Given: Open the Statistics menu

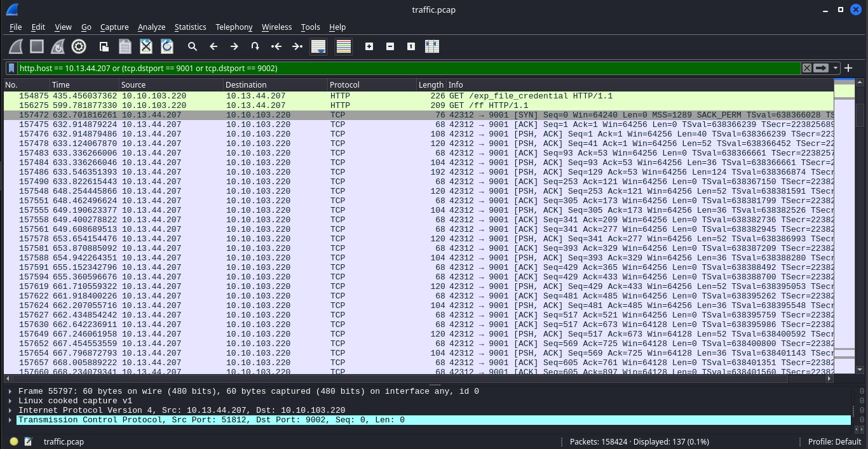Looking at the screenshot, I should click(190, 27).
